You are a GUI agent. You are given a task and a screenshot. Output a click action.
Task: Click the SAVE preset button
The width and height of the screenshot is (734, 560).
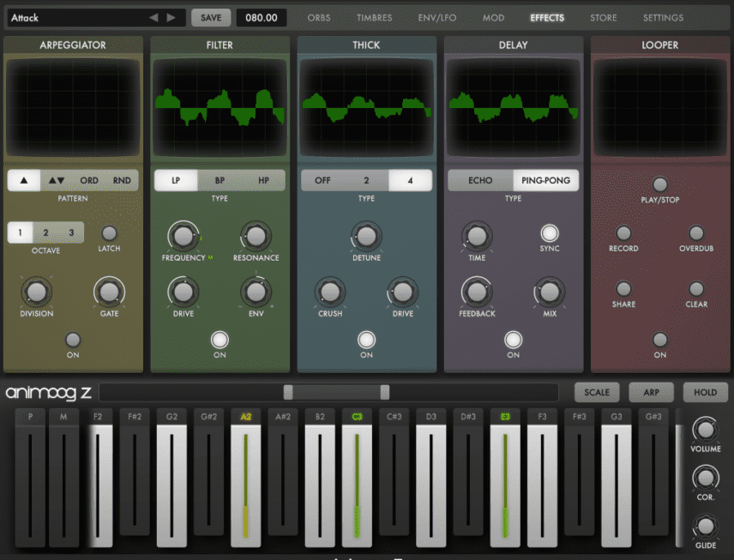pos(211,18)
